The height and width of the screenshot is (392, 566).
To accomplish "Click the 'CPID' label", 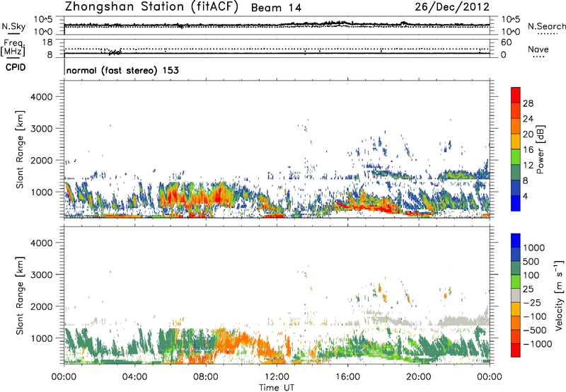I will tap(16, 67).
